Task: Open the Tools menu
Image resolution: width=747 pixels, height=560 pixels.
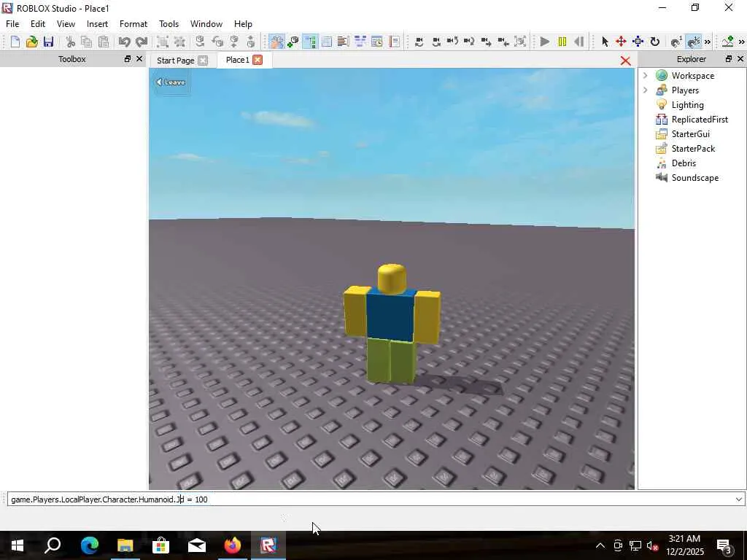Action: (169, 24)
